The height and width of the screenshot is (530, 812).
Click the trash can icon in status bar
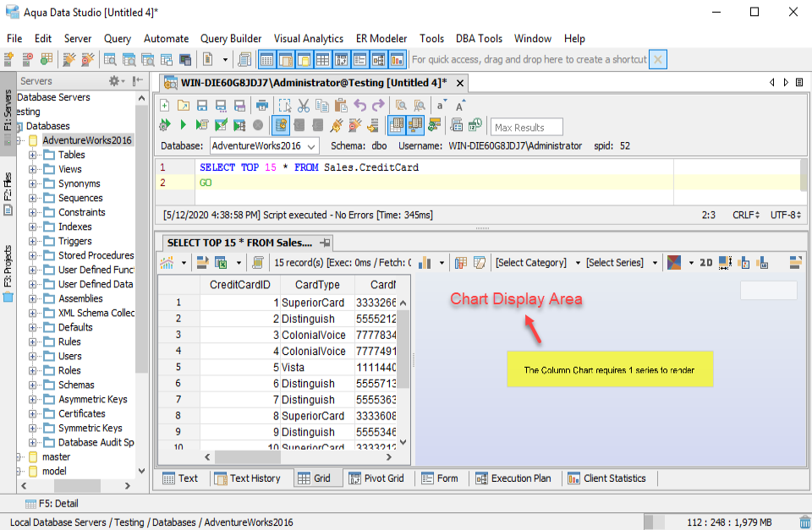804,522
